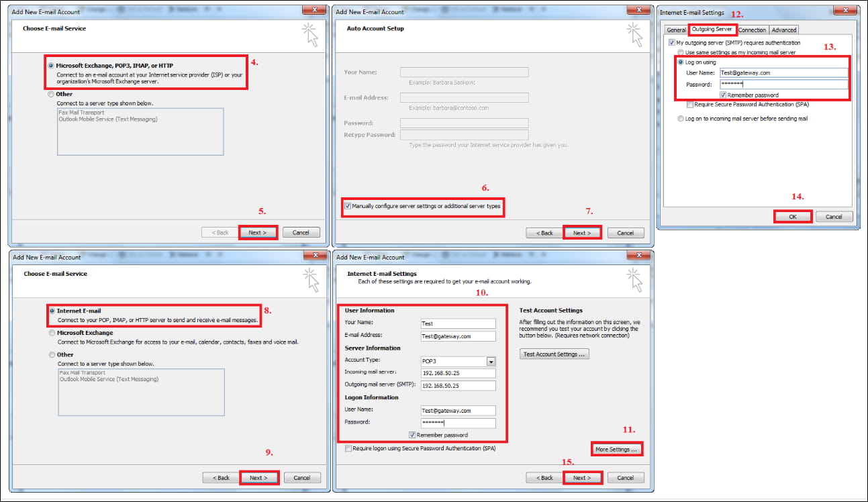This screenshot has width=868, height=502.
Task: Click the E-mail Address field under User Information
Action: pyautogui.click(x=458, y=336)
